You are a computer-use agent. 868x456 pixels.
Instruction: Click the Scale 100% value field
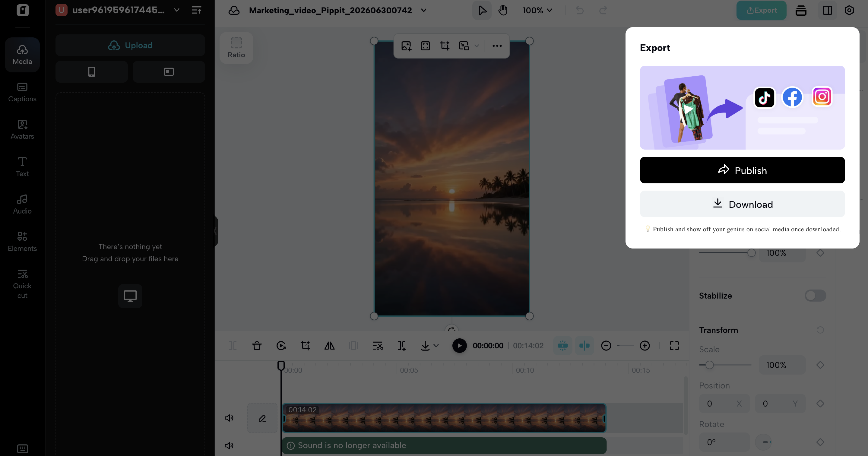[x=782, y=365]
